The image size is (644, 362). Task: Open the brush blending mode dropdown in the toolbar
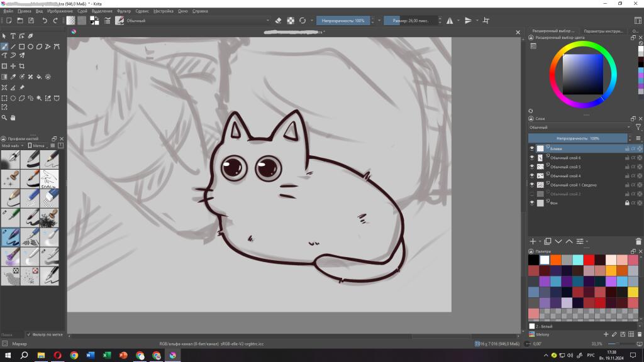(x=198, y=21)
